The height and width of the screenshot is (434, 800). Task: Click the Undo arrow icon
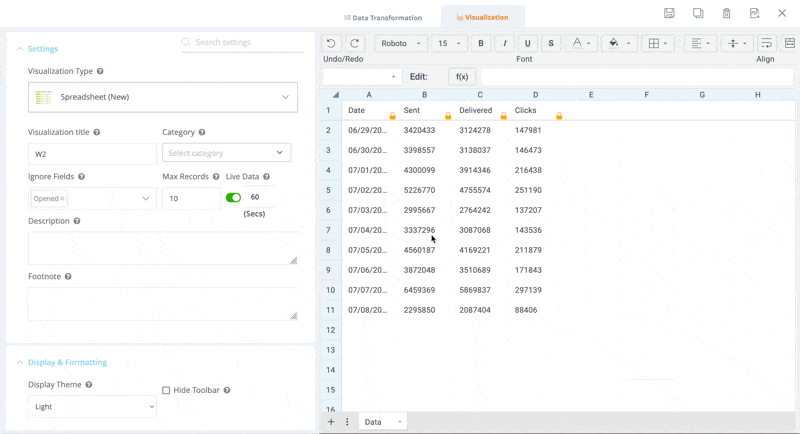point(331,43)
